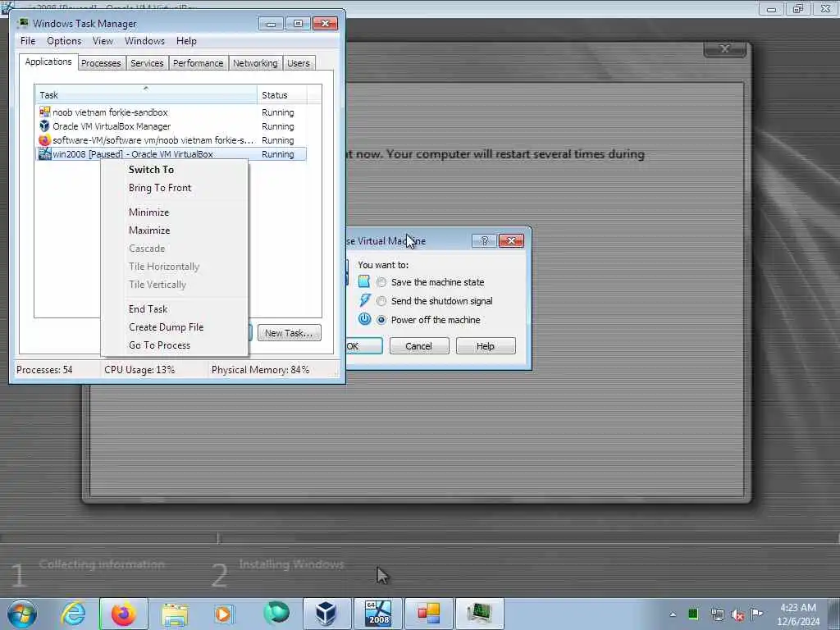The image size is (840, 630).
Task: Click the taskbar clock showing 4:23 AM
Action: (x=798, y=614)
